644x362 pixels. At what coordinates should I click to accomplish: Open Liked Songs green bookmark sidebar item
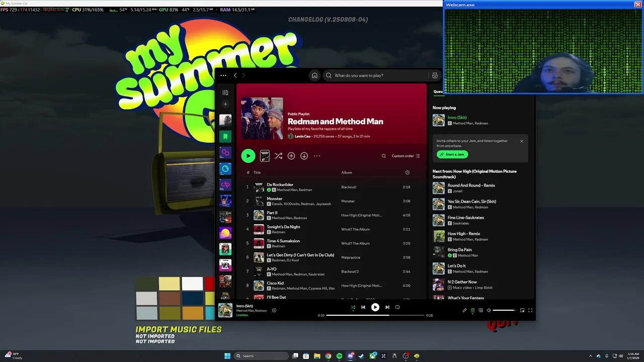(x=225, y=136)
